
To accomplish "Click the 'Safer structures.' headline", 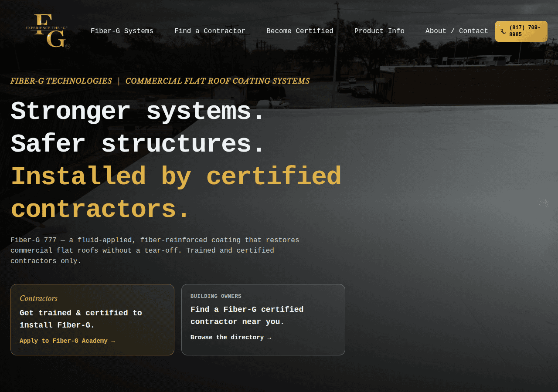I will (138, 144).
